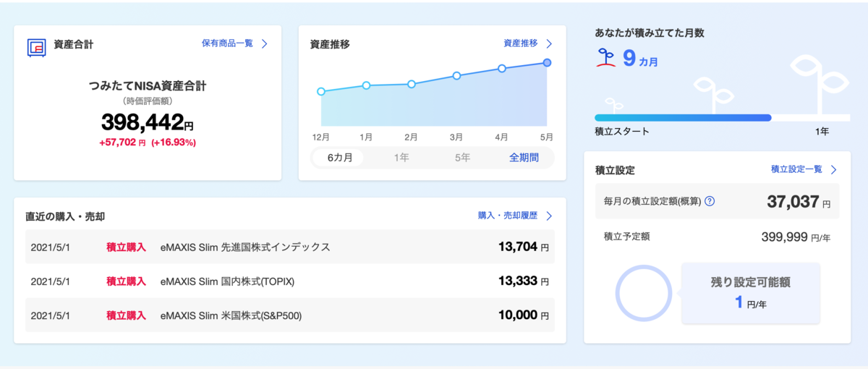Click the +57,702 円 gain figure

tap(122, 143)
